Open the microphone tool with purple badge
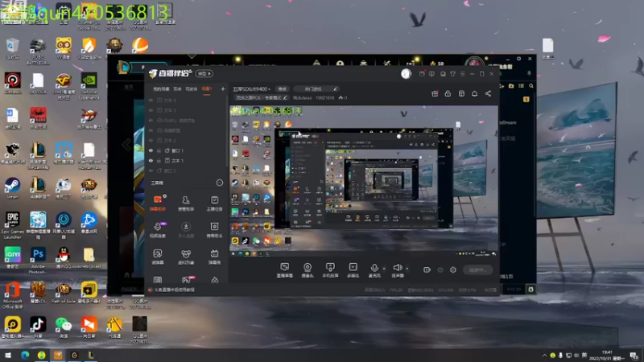This screenshot has height=362, width=644. pos(158,230)
